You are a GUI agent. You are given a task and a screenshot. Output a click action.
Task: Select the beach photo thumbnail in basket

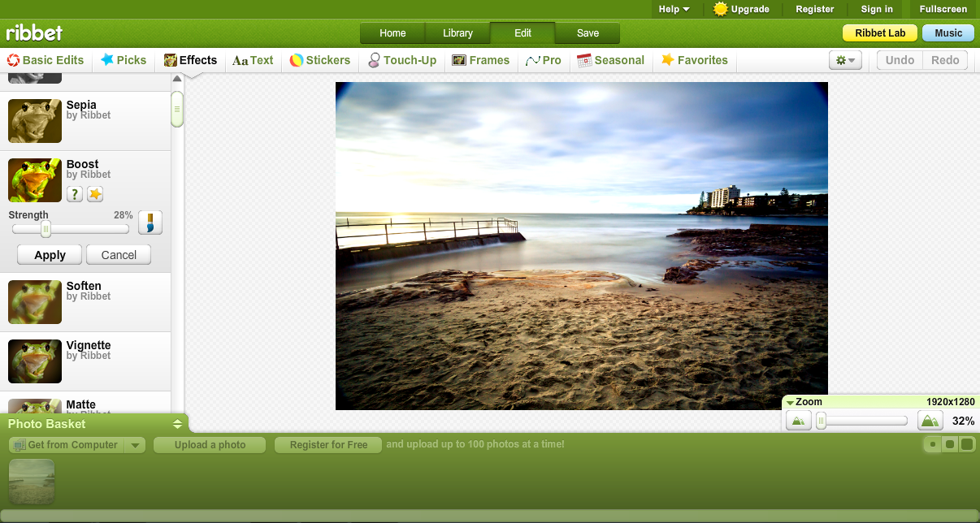(x=32, y=482)
